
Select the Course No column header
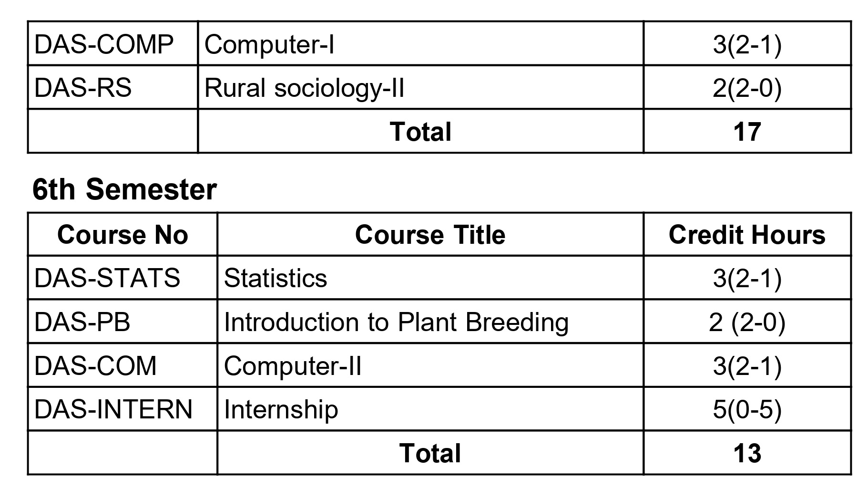tap(123, 235)
